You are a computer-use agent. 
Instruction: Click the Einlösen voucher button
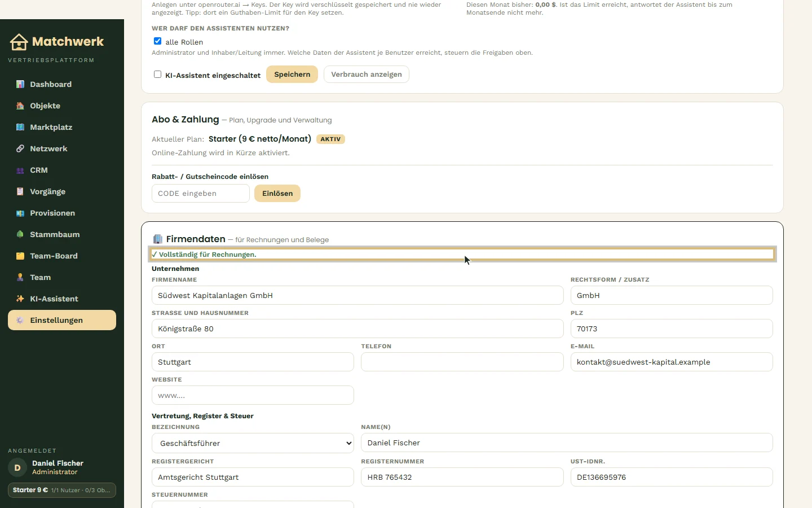tap(277, 194)
